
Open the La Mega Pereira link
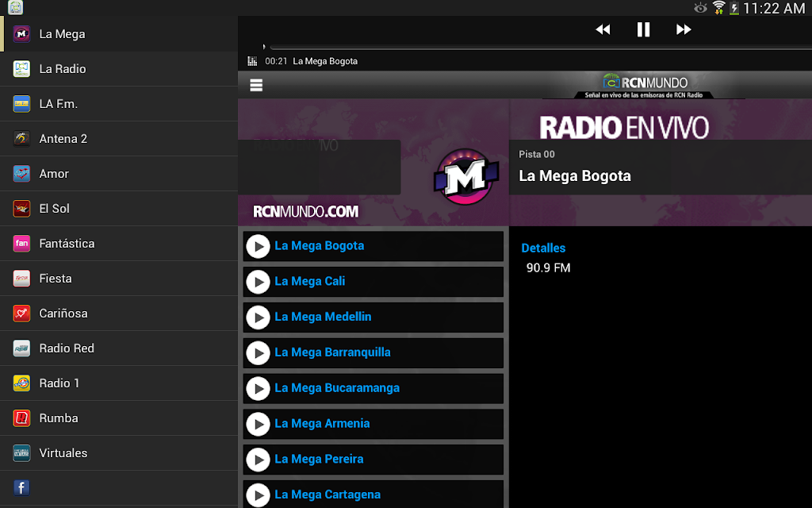[x=319, y=459]
